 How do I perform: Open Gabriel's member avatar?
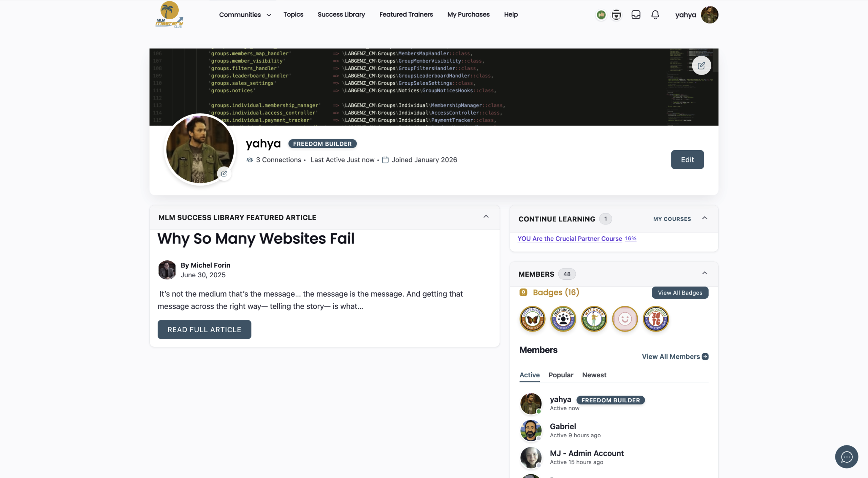pyautogui.click(x=531, y=431)
